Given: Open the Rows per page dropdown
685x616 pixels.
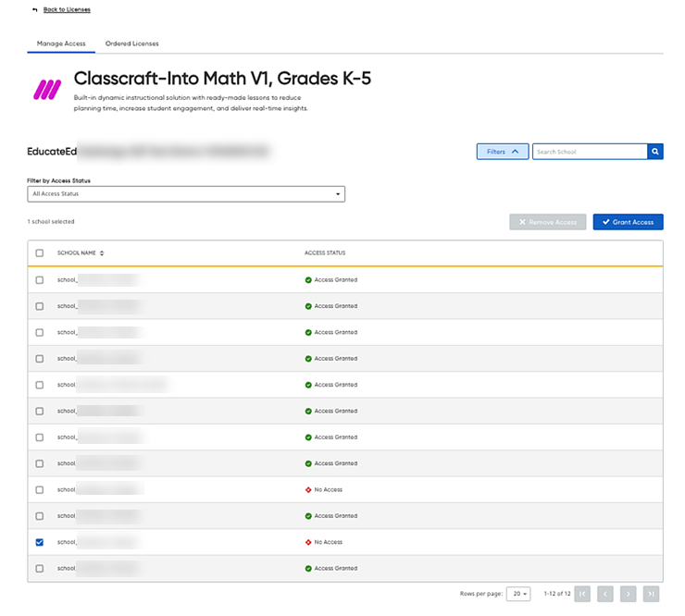Looking at the screenshot, I should click(x=518, y=594).
